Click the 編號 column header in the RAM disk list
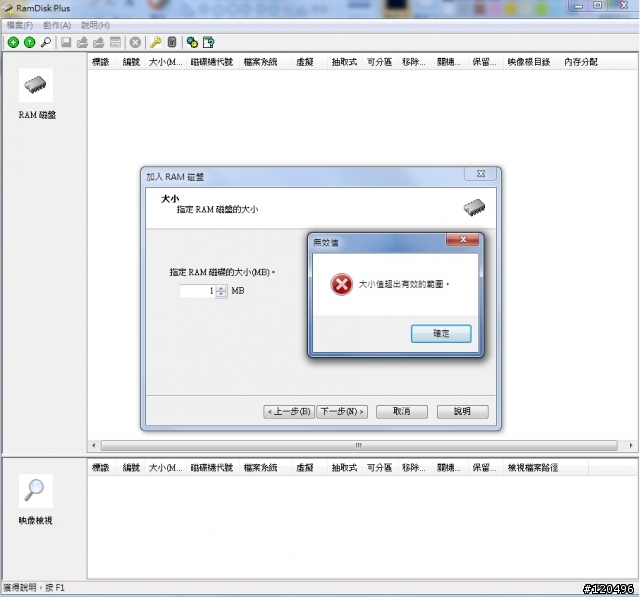This screenshot has width=640, height=597. click(x=131, y=62)
